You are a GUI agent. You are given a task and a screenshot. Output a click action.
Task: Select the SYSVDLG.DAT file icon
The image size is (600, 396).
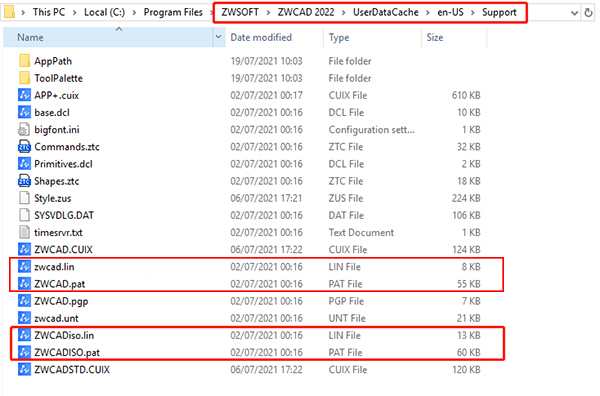click(24, 215)
